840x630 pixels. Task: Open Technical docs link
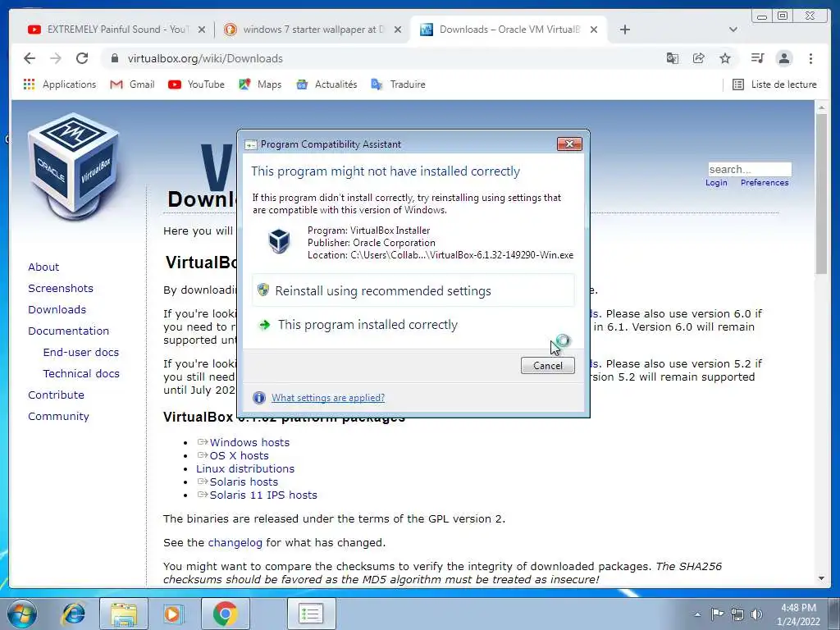click(81, 373)
